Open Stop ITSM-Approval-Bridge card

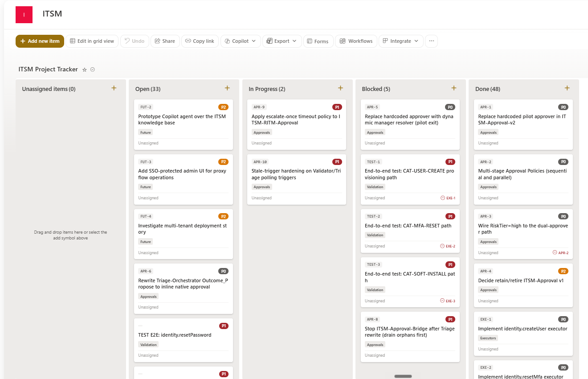pos(410,337)
